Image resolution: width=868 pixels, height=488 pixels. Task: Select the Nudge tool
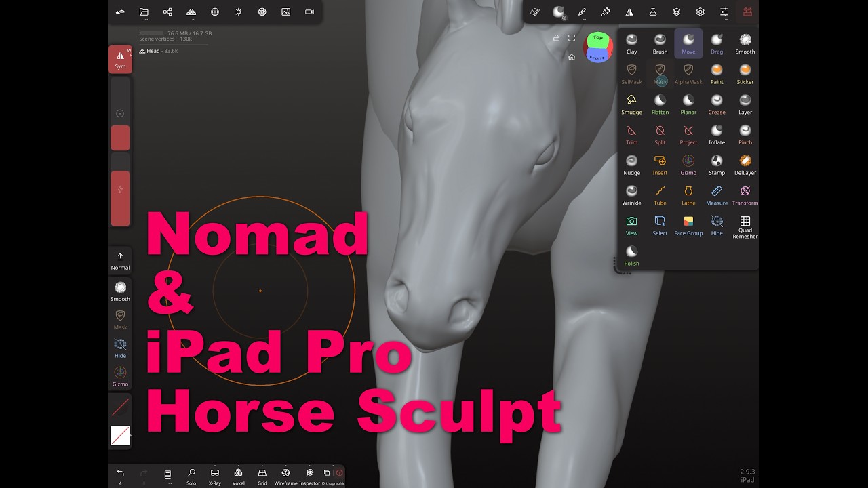click(x=631, y=165)
